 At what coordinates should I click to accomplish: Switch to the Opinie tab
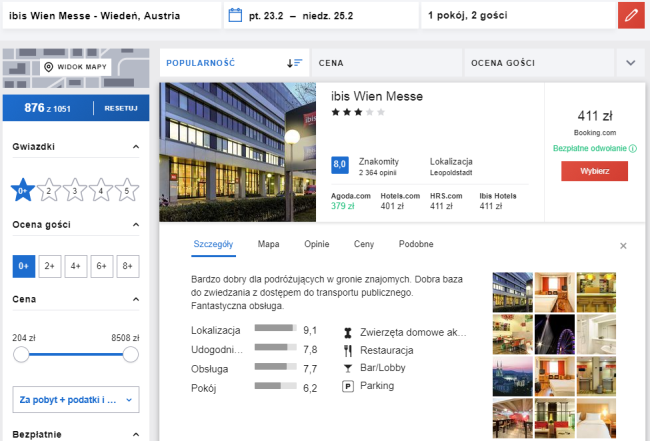click(x=317, y=244)
